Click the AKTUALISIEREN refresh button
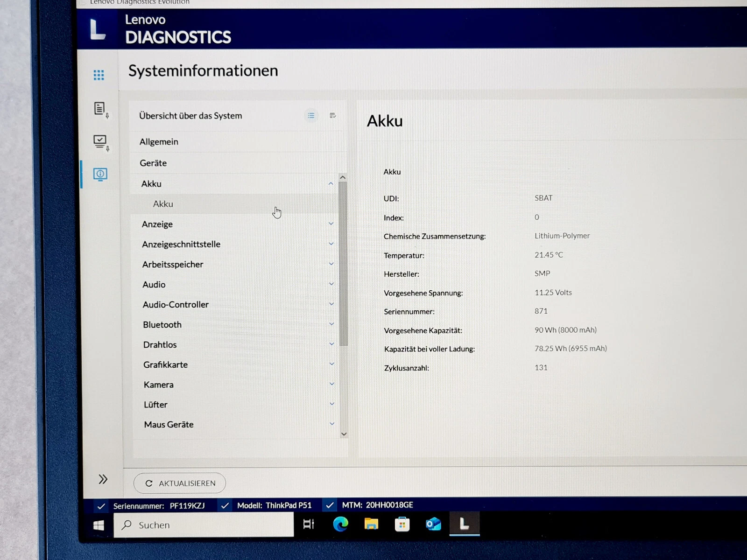Image resolution: width=747 pixels, height=560 pixels. pyautogui.click(x=180, y=483)
